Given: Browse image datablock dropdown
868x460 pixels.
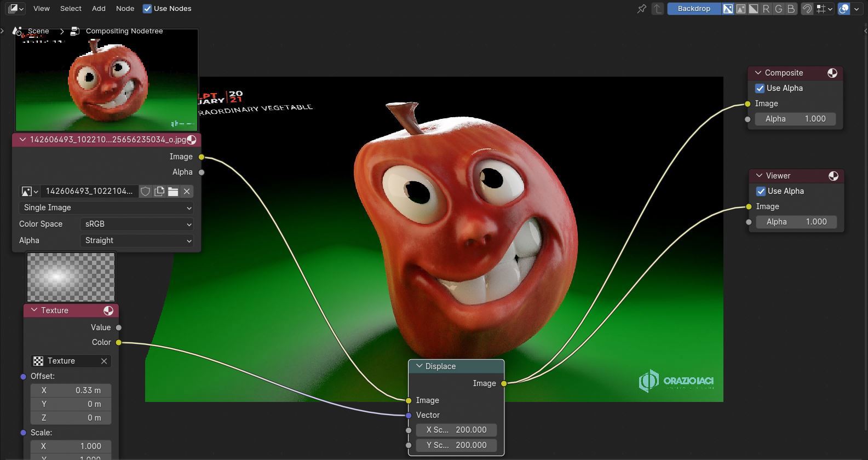Looking at the screenshot, I should pyautogui.click(x=30, y=191).
